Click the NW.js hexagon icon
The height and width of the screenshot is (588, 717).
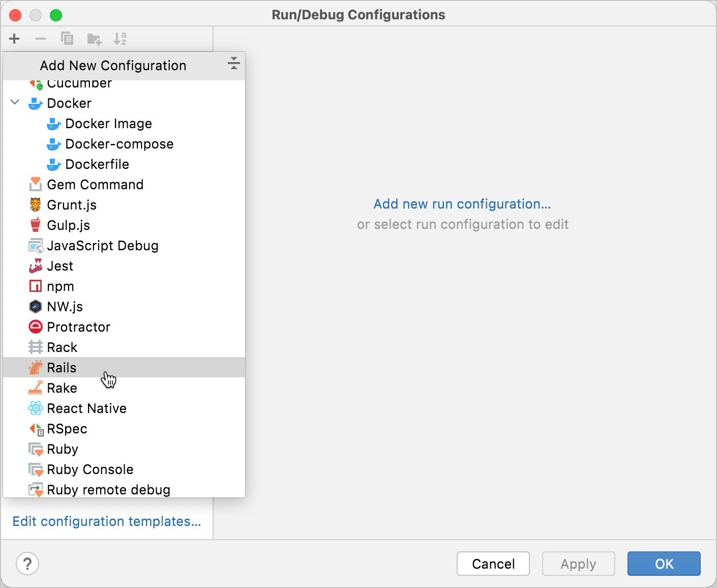tap(36, 307)
